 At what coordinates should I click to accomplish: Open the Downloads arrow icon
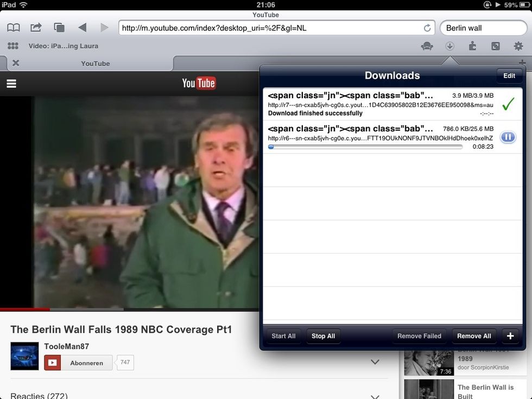pyautogui.click(x=449, y=46)
